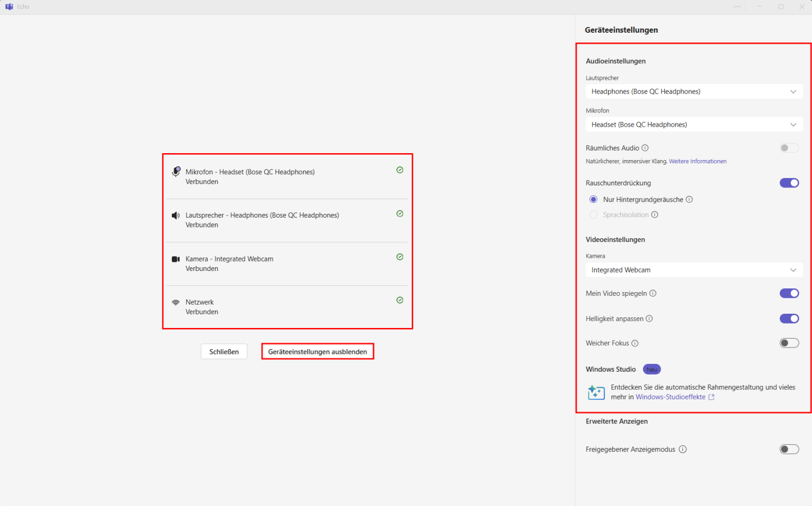Turn on the Weicher Fokus switch
The width and height of the screenshot is (812, 506).
coord(789,343)
